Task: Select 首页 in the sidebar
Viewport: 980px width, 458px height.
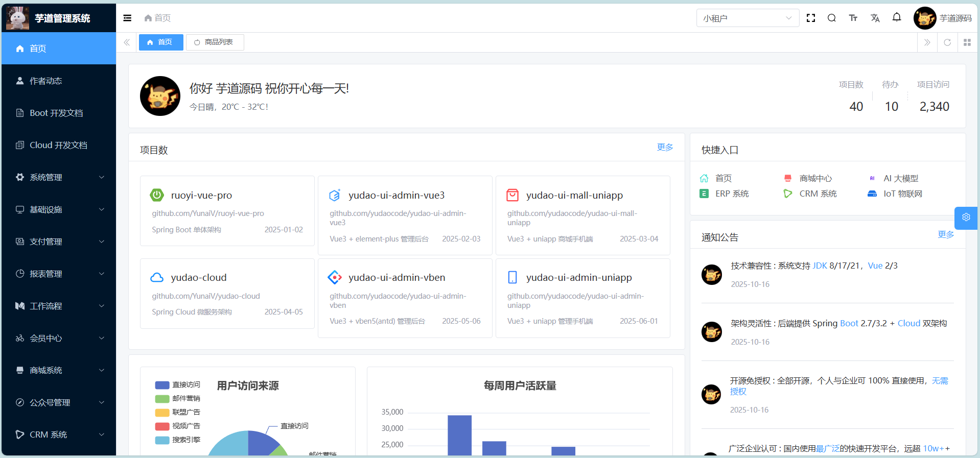Action: 59,49
